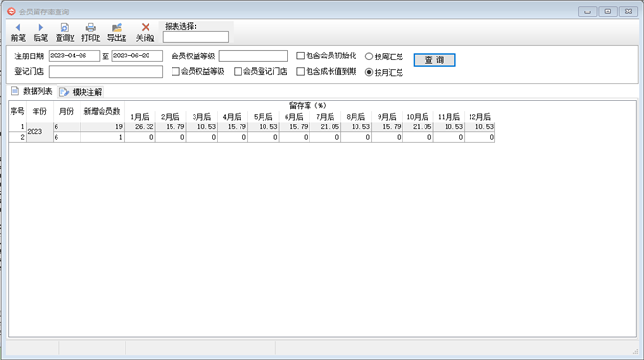Select cell 26.32 in row 1
The image size is (644, 360).
(x=140, y=126)
